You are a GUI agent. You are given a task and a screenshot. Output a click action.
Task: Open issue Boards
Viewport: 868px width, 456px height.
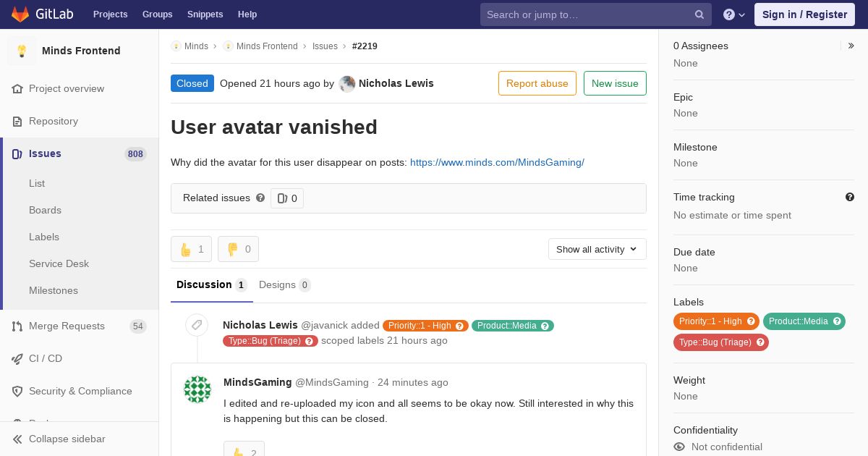(x=45, y=210)
